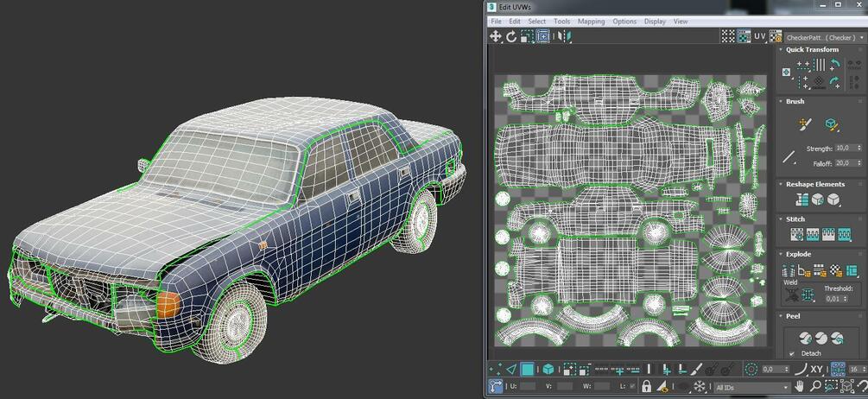Open the CheckerPattern texture dropdown
This screenshot has height=399, width=868.
point(825,38)
